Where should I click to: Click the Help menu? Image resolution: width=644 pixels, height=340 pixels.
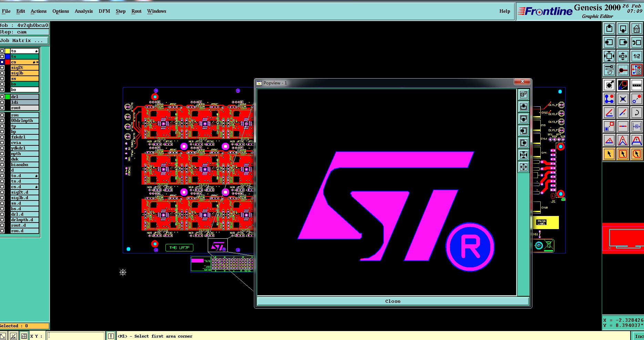[x=505, y=11]
